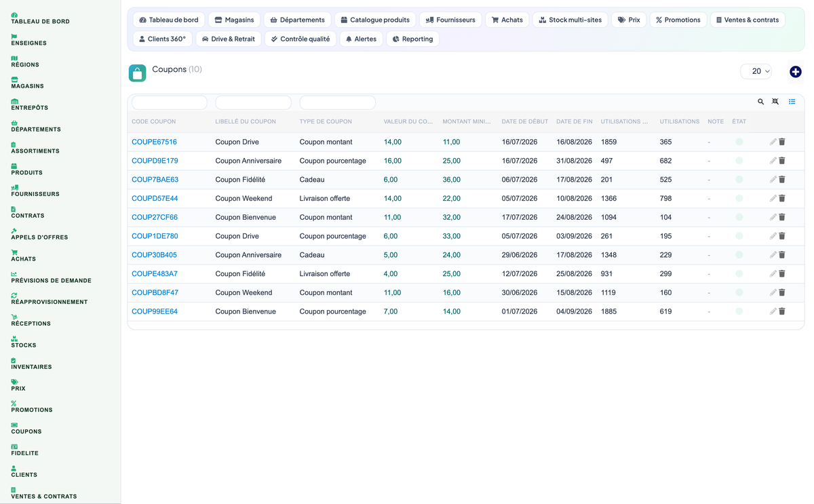Toggle the état indicator for COUP30B405
The width and height of the screenshot is (814, 504).
(x=739, y=255)
